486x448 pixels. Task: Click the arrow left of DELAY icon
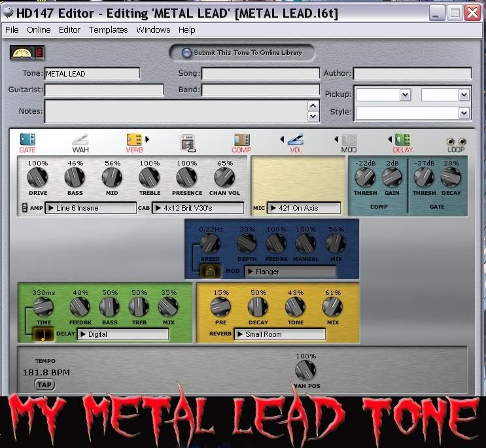click(x=390, y=139)
